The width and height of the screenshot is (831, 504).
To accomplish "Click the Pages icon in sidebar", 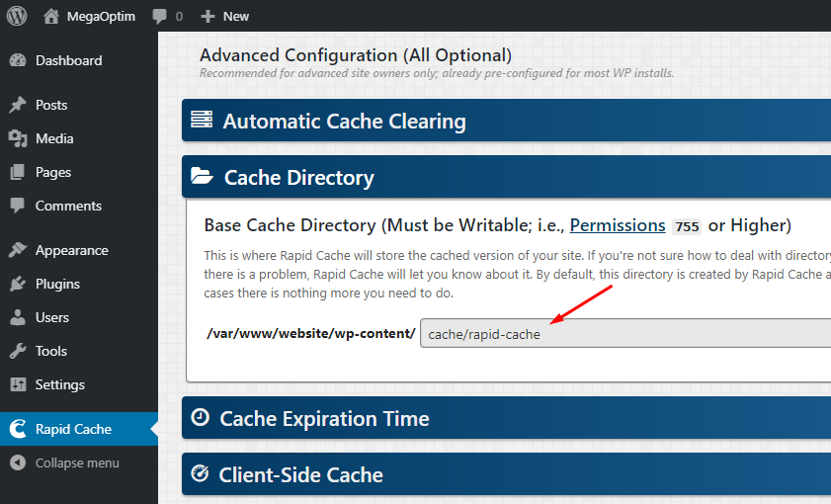I will point(18,172).
